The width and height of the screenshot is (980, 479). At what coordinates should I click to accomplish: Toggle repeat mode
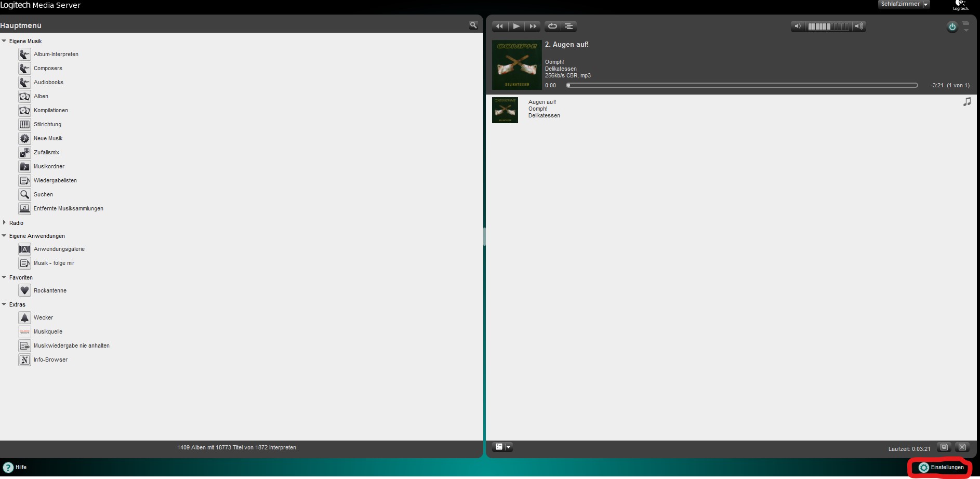point(552,26)
